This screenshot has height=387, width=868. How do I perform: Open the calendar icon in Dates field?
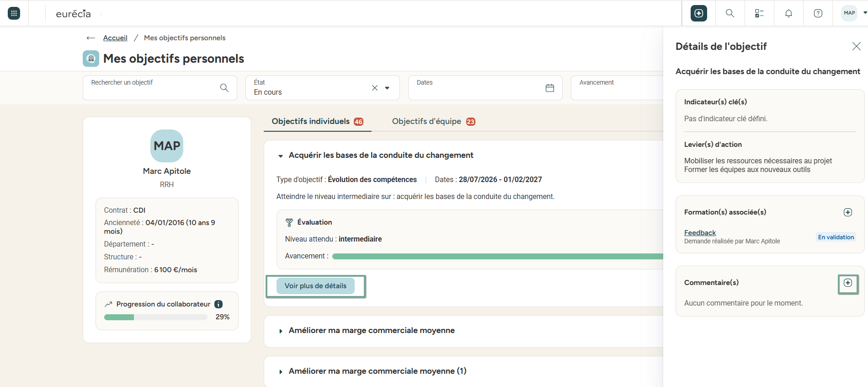550,88
